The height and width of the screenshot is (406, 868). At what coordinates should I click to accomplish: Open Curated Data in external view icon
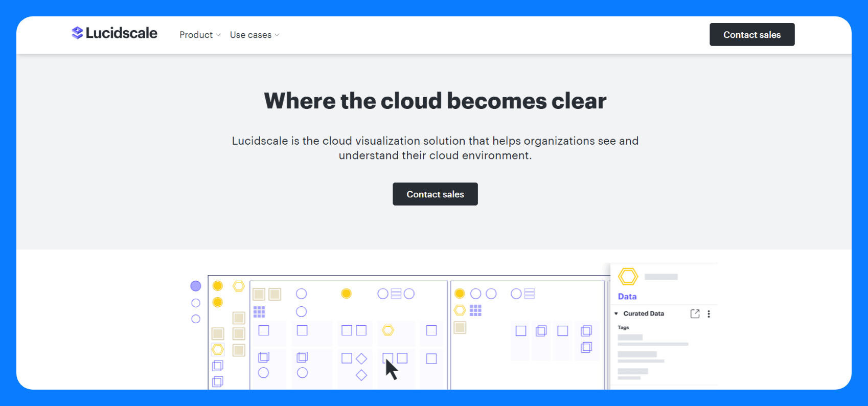pyautogui.click(x=695, y=313)
